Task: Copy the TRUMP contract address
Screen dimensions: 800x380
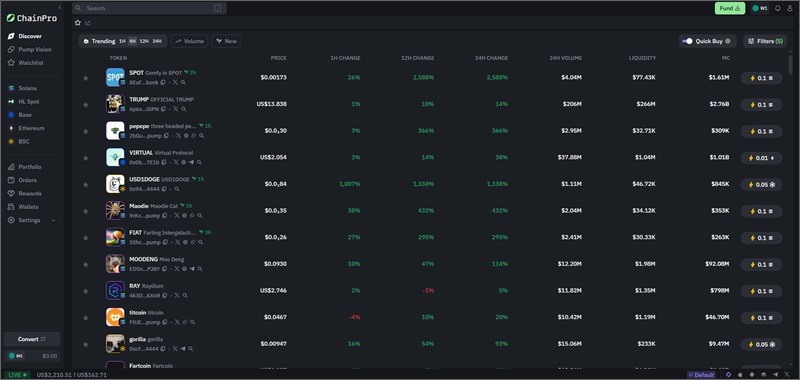Action: 163,109
